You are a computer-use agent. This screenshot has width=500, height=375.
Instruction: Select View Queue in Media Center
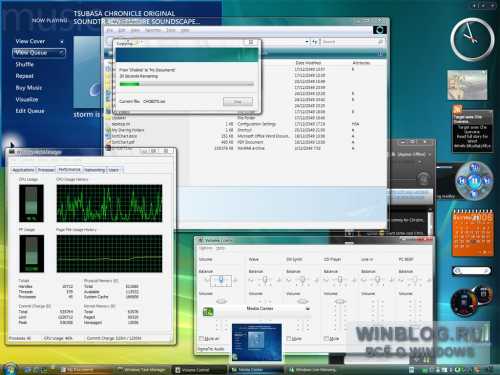point(38,53)
